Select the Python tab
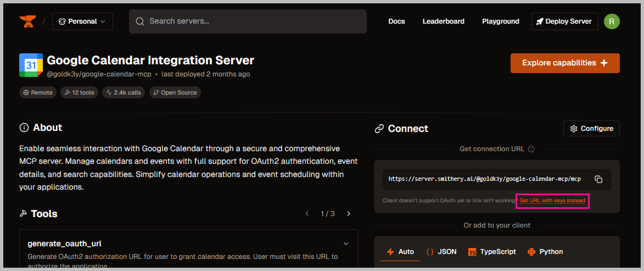This screenshot has height=271, width=644. (x=545, y=252)
